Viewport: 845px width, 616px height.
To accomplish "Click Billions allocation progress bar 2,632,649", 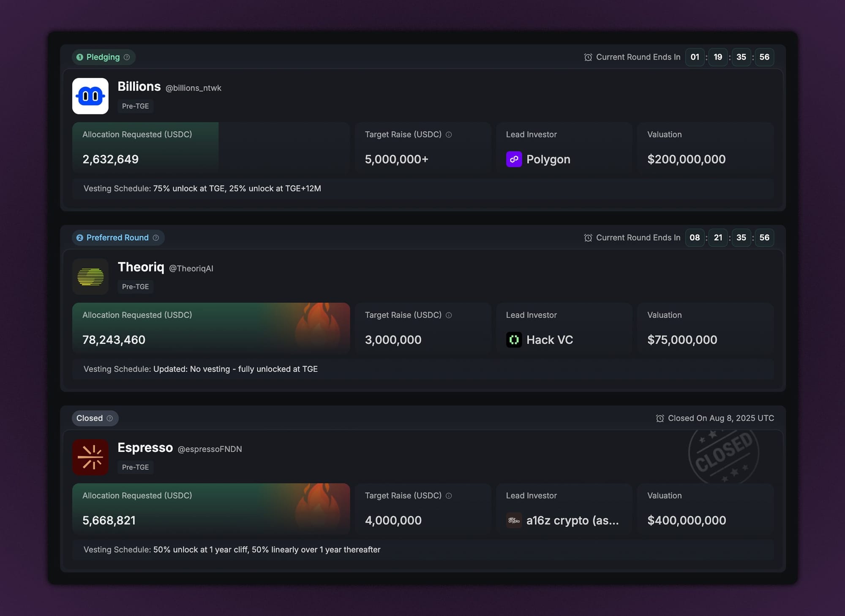I will tap(211, 147).
